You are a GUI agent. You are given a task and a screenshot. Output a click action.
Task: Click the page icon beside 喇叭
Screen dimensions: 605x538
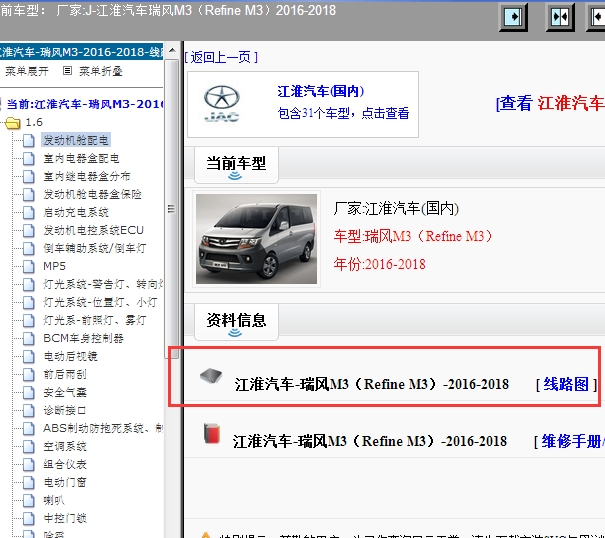29,501
